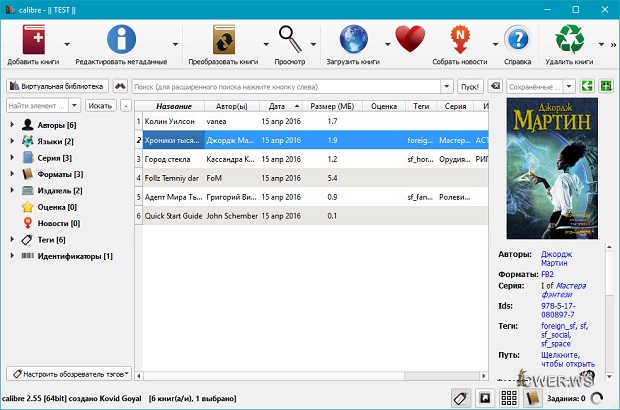This screenshot has height=410, width=620.
Task: Toggle the book details panel button
Action: coord(533,397)
